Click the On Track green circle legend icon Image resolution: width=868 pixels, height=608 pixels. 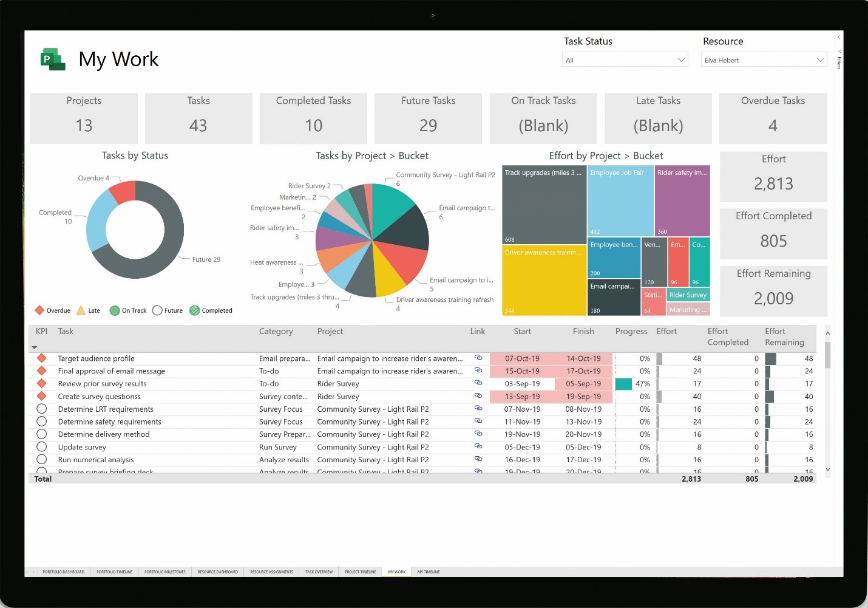[x=115, y=310]
